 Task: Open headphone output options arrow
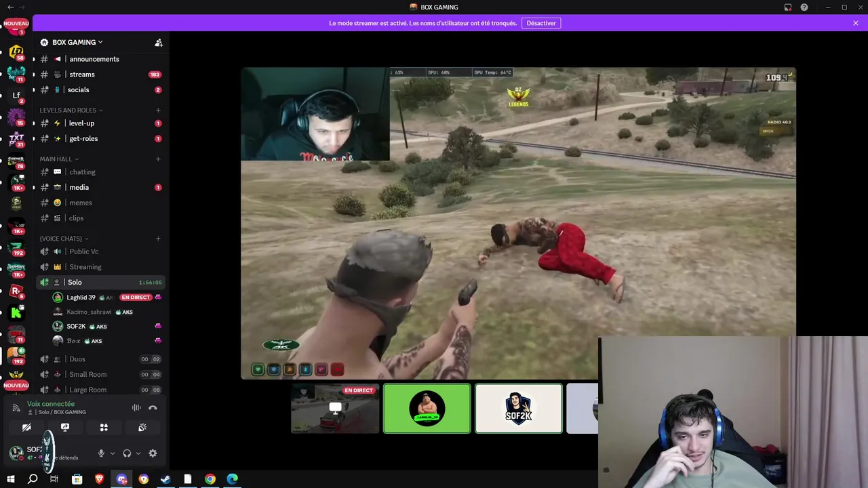coord(138,453)
